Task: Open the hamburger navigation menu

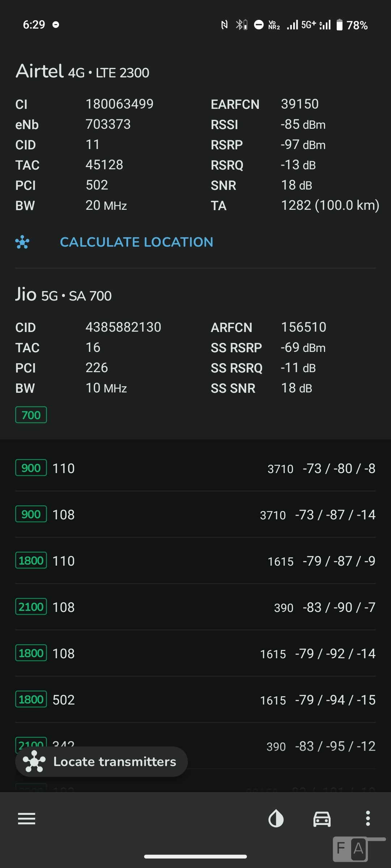Action: (27, 818)
